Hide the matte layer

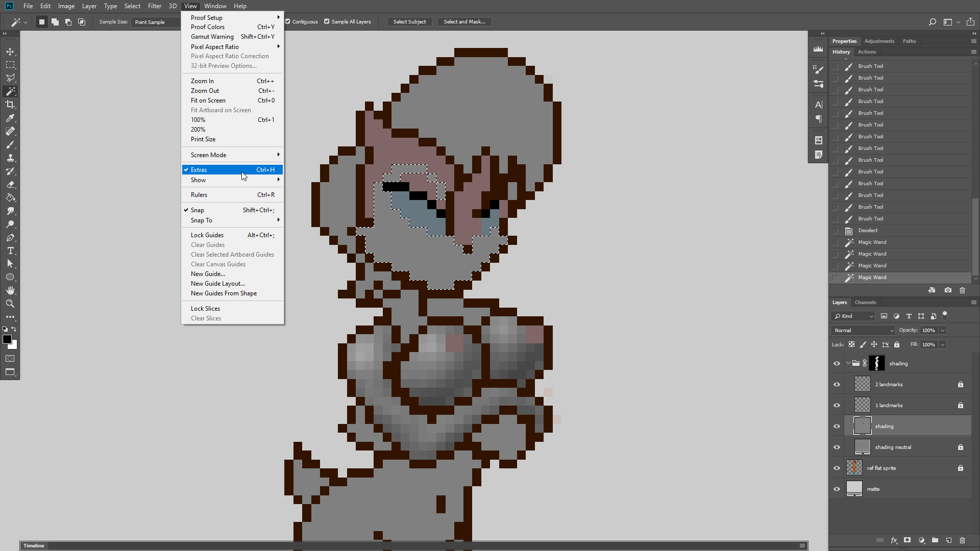(x=837, y=489)
